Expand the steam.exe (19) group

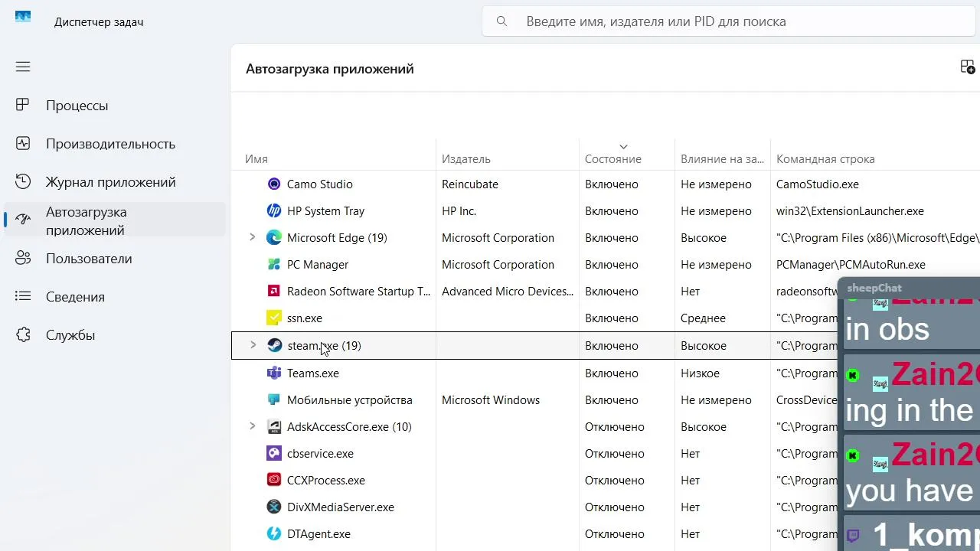(252, 346)
